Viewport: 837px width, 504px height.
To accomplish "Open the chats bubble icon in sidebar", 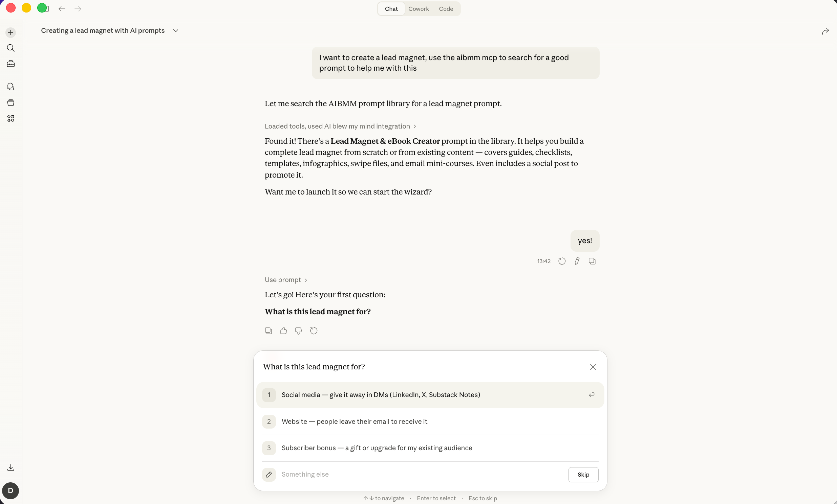I will click(10, 87).
